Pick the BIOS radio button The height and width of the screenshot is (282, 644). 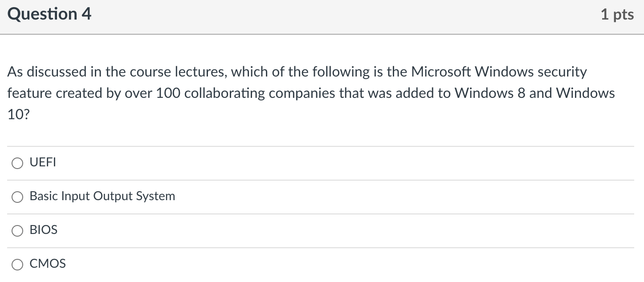tap(17, 230)
